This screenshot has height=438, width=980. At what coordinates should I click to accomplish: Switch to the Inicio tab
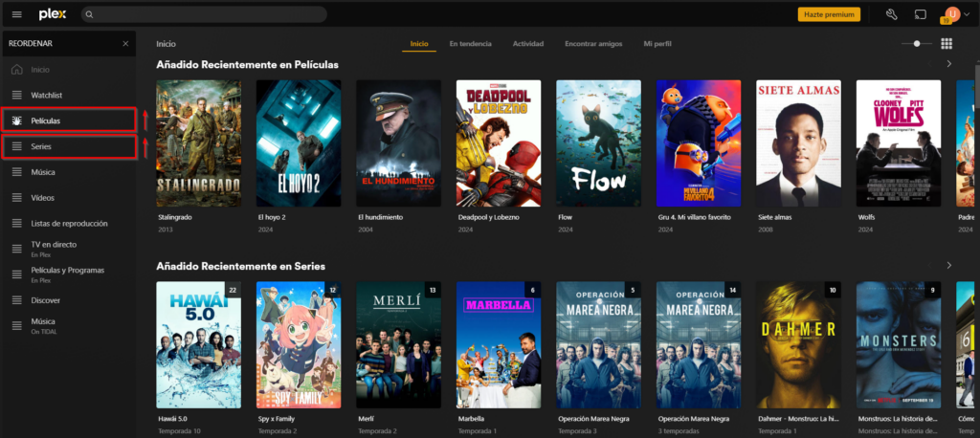[x=419, y=44]
